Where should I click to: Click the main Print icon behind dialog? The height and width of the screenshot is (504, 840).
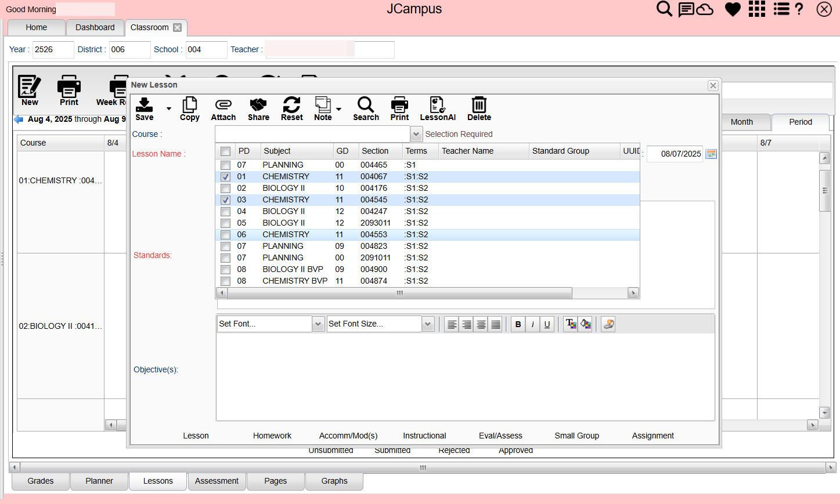(x=69, y=90)
